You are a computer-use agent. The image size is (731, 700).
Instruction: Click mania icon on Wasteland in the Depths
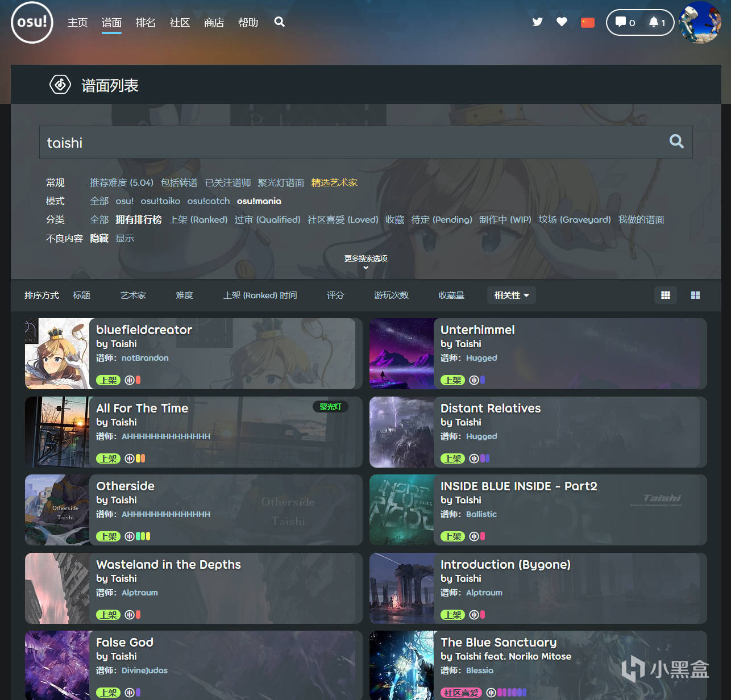(130, 615)
